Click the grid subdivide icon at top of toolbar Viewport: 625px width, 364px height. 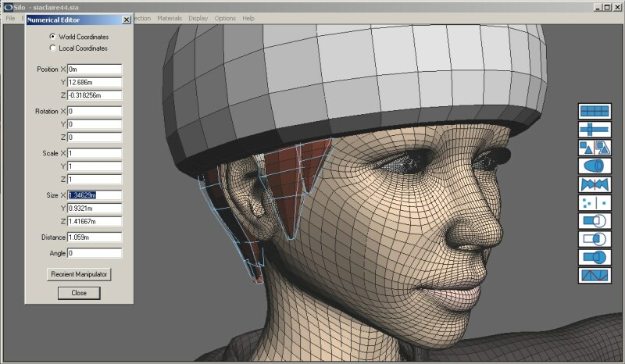click(594, 112)
